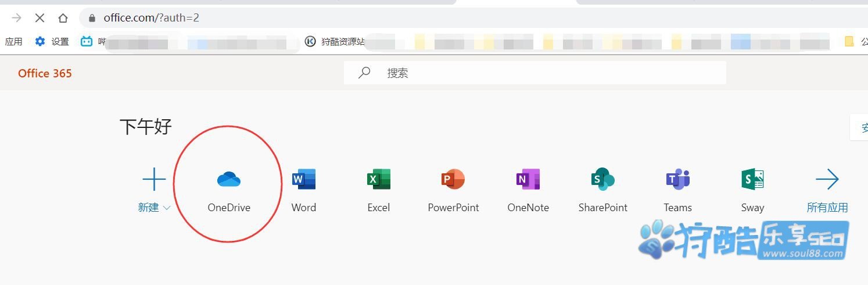Focus the 搜索 search box
This screenshot has height=285, width=868.
tap(535, 73)
